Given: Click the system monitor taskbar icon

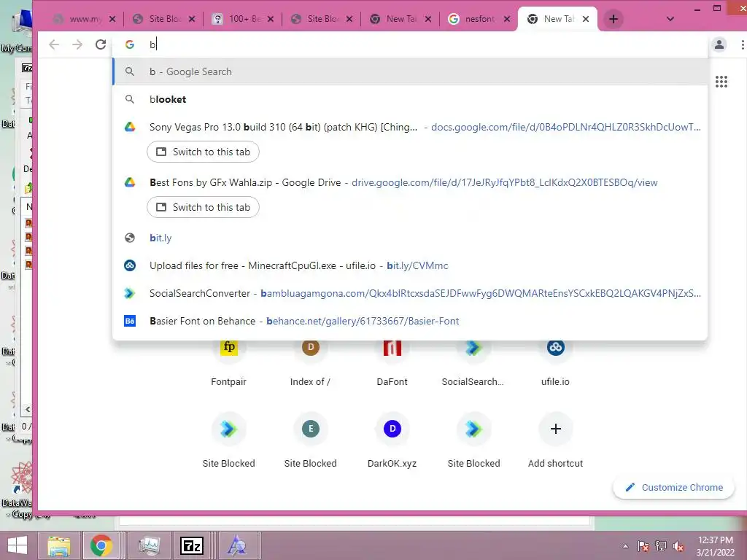Looking at the screenshot, I should tap(149, 545).
